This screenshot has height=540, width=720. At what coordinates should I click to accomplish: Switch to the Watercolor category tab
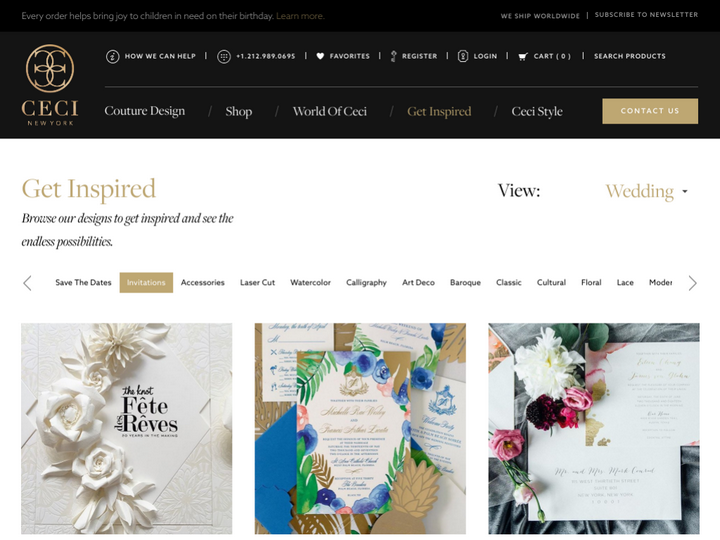pos(310,282)
